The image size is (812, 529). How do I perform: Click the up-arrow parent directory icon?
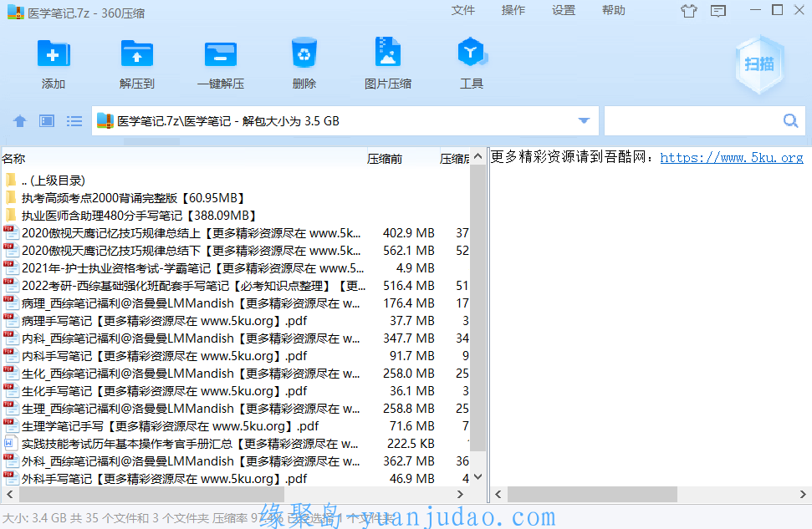point(20,121)
